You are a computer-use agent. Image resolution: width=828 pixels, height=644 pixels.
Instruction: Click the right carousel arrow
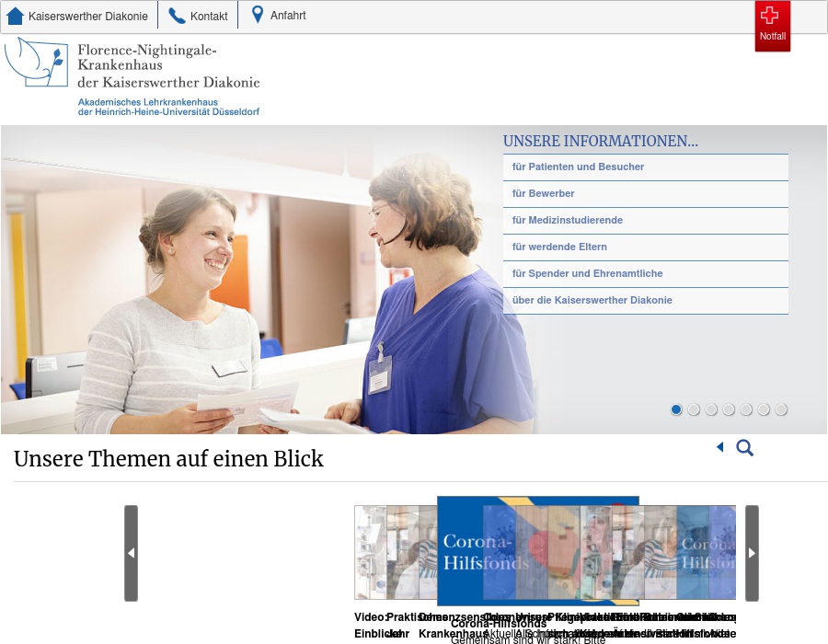tap(752, 553)
